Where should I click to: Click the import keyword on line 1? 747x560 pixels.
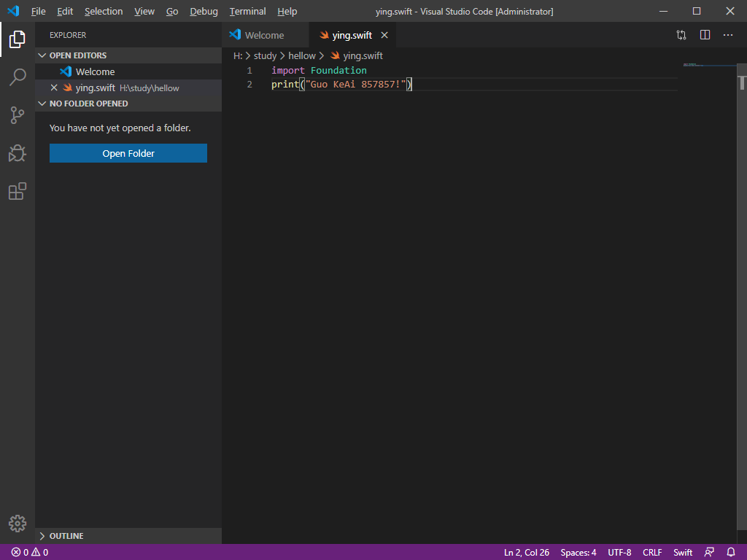(x=287, y=71)
